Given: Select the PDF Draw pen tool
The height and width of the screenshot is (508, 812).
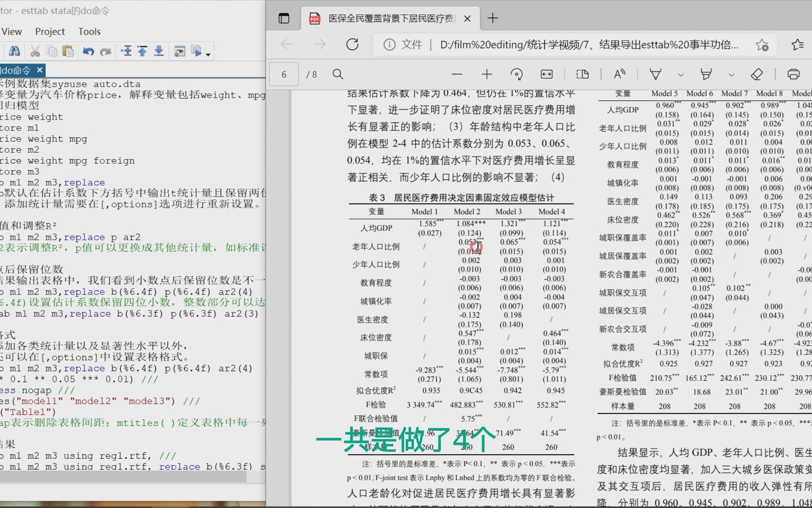Looking at the screenshot, I should click(x=655, y=74).
